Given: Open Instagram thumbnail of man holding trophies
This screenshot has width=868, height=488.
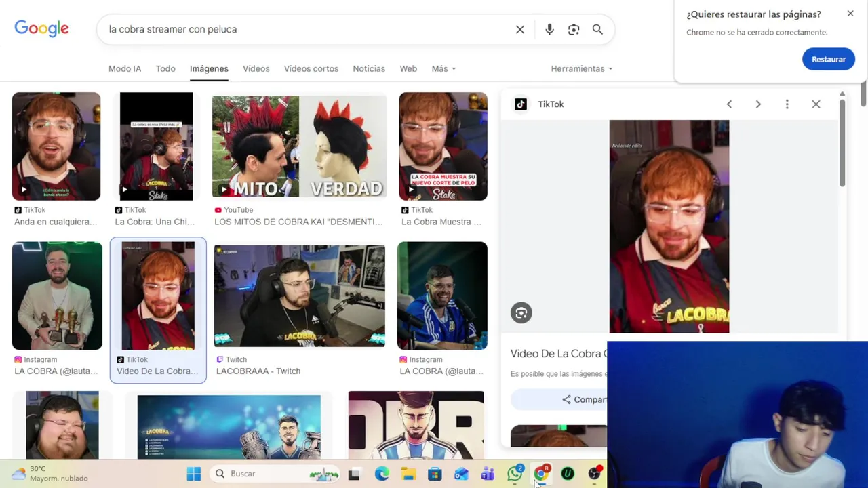Looking at the screenshot, I should click(x=57, y=296).
